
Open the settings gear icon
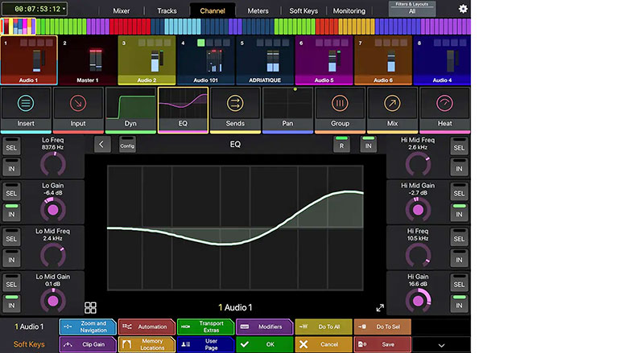tap(463, 9)
